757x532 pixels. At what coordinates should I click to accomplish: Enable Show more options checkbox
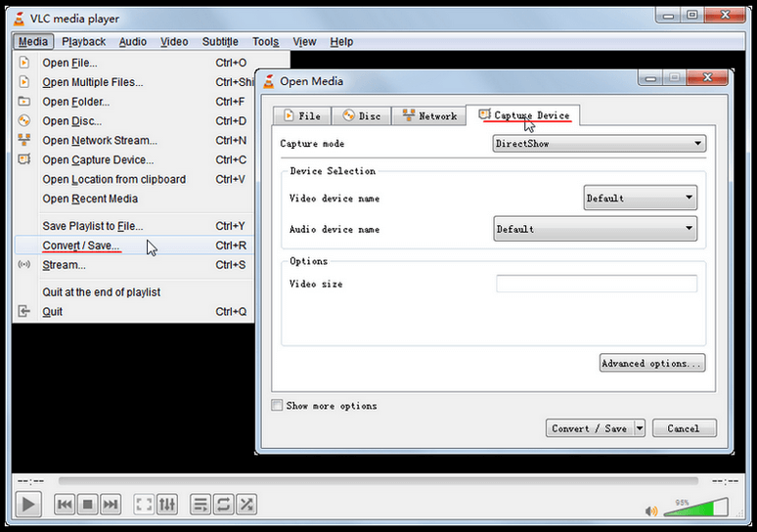click(x=277, y=405)
